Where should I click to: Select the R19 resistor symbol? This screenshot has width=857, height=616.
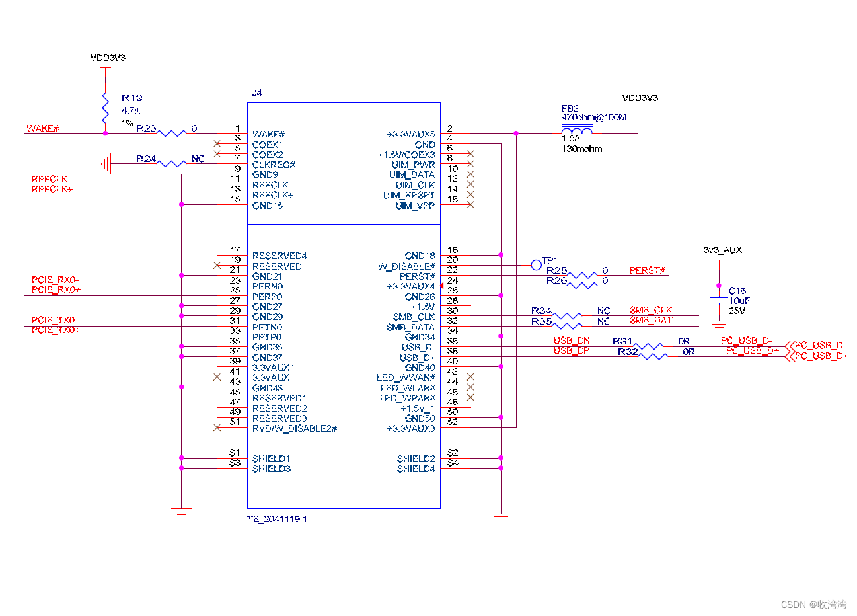106,108
